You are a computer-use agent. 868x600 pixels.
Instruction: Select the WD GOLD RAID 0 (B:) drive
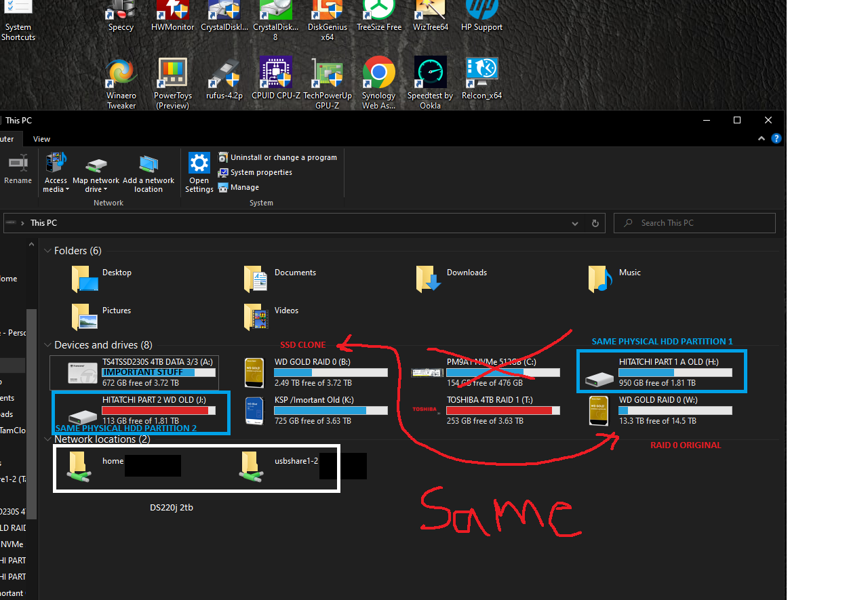coord(316,373)
